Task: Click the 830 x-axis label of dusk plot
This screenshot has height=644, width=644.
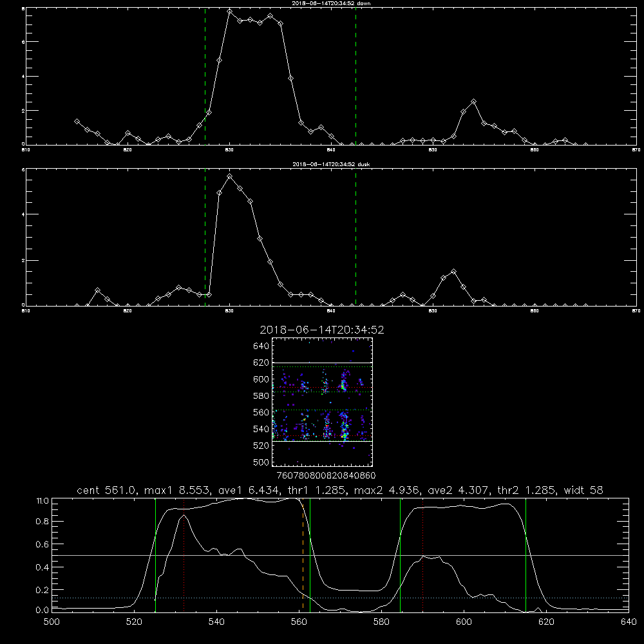Action: tap(230, 311)
